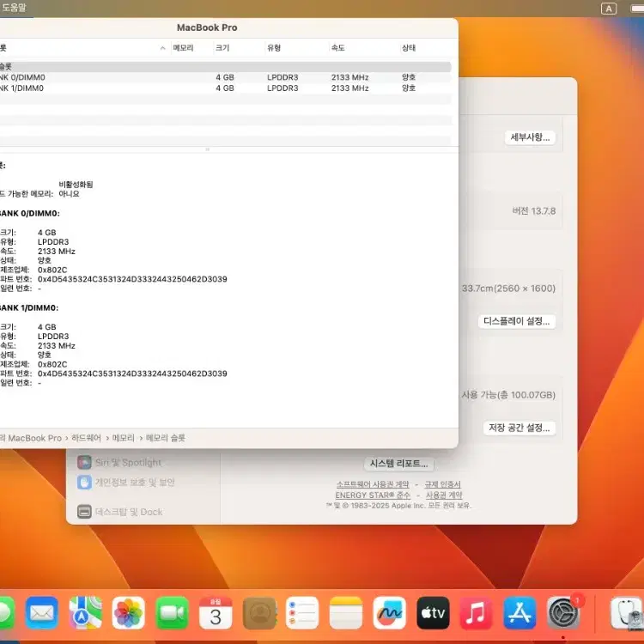Launch Reminders from the Dock
This screenshot has height=644, width=644.
302,613
